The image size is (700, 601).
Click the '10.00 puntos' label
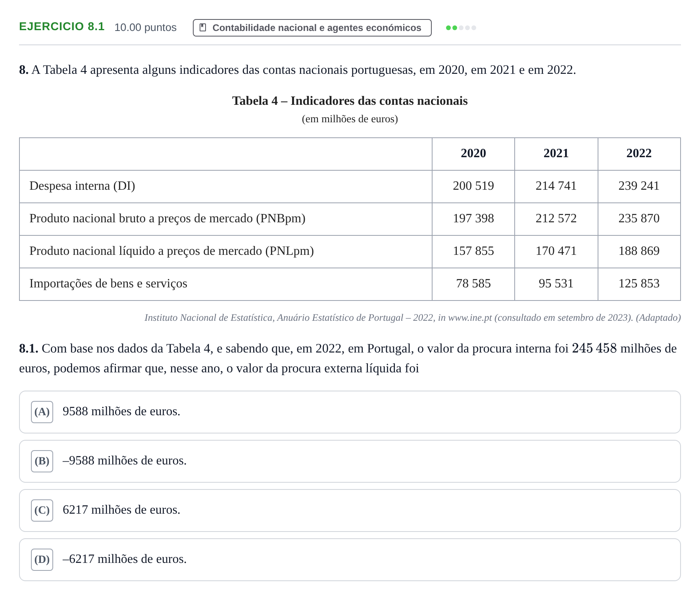pos(145,27)
